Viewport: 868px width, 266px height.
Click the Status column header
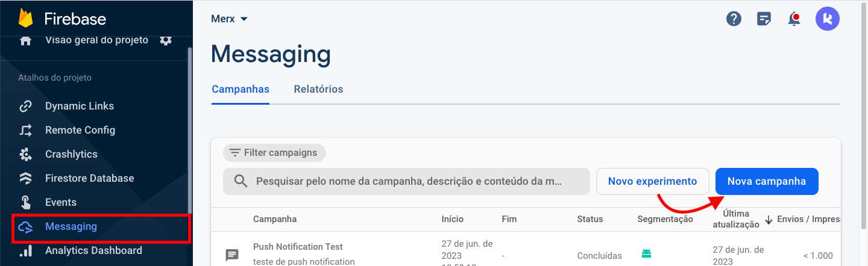pyautogui.click(x=590, y=219)
